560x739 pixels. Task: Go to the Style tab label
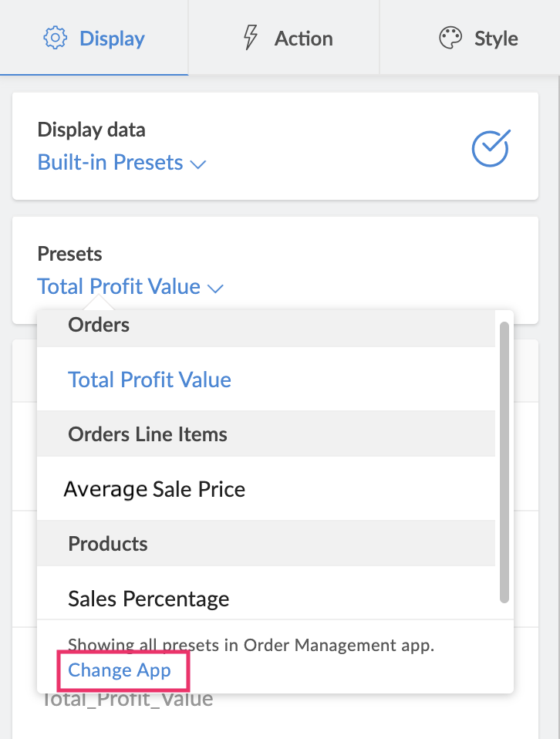[496, 39]
